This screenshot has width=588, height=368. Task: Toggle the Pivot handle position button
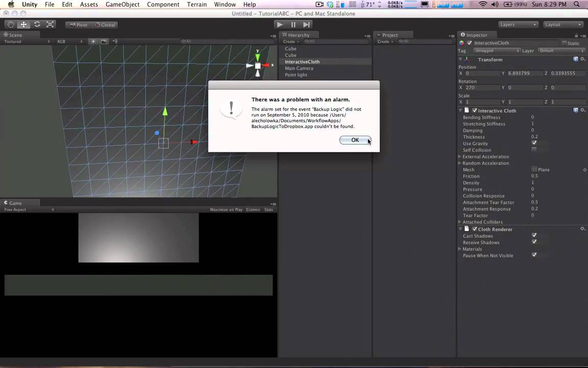click(x=79, y=25)
